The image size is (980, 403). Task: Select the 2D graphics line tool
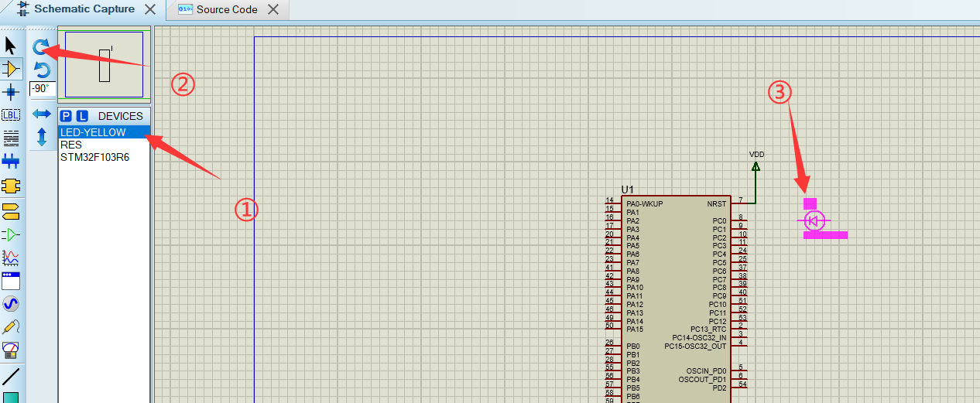[x=11, y=377]
